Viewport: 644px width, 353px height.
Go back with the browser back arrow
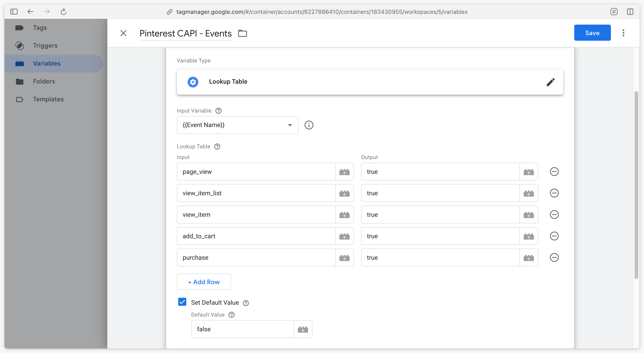[x=30, y=12]
